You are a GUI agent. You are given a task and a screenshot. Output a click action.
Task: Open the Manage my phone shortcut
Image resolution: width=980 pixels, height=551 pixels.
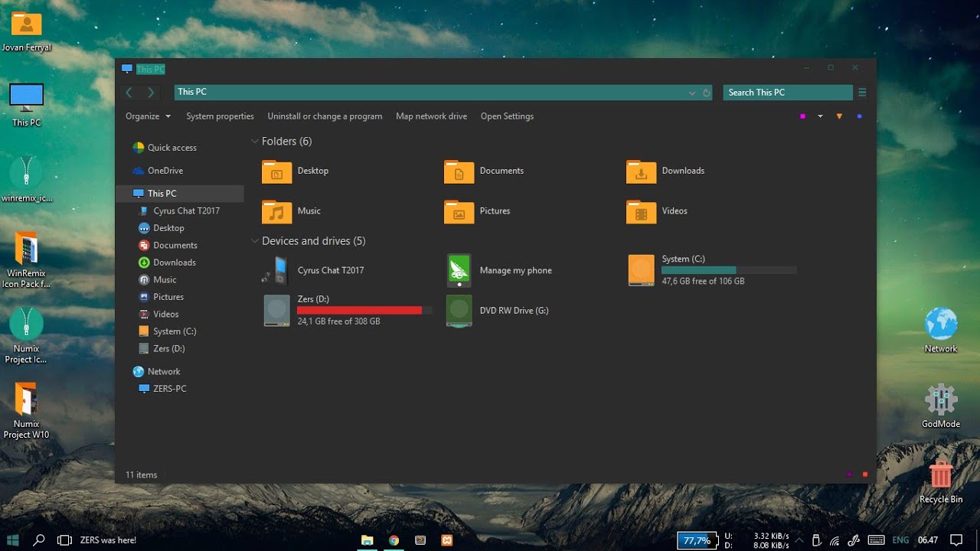pos(514,270)
